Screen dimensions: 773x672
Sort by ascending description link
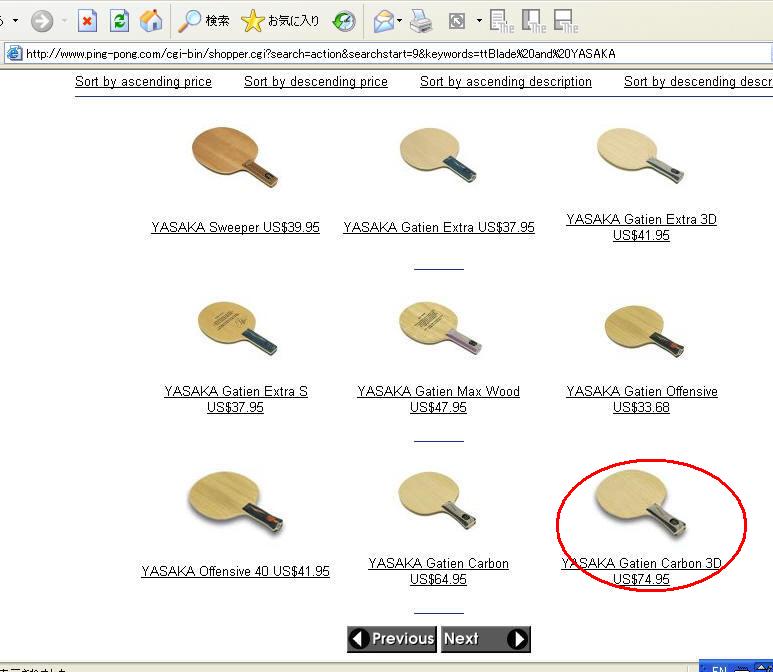pos(506,81)
